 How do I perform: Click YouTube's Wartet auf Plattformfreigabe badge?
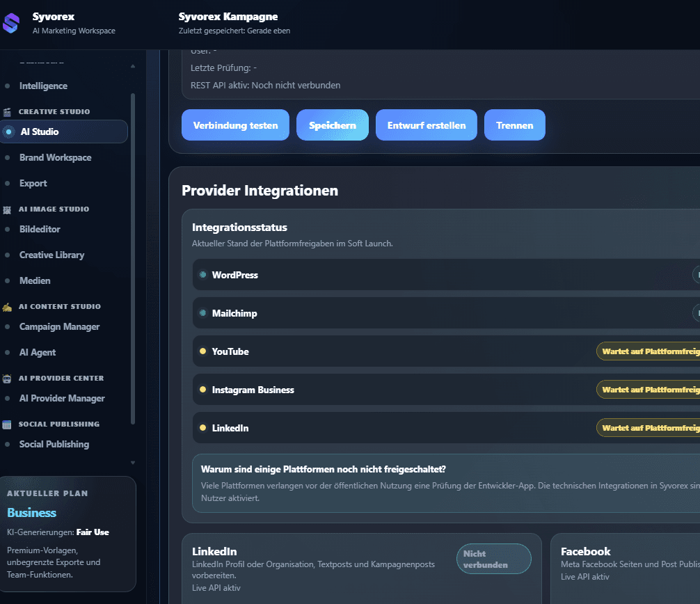[x=649, y=351]
